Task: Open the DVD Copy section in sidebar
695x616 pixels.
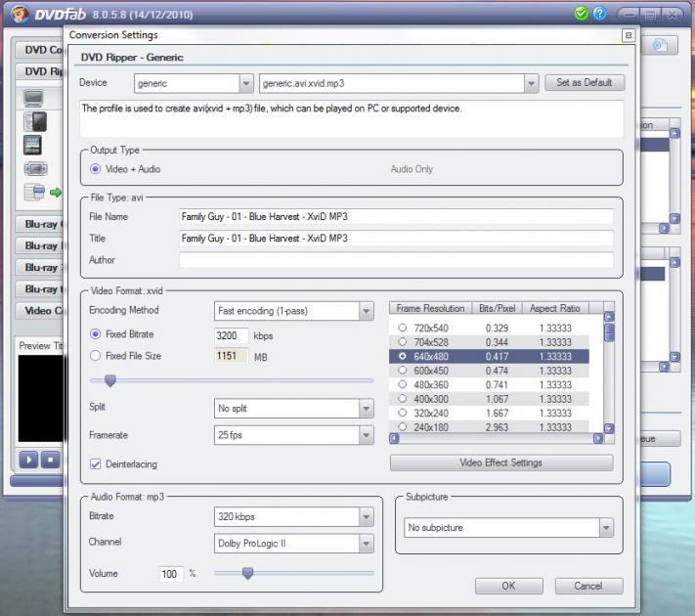Action: [x=40, y=50]
